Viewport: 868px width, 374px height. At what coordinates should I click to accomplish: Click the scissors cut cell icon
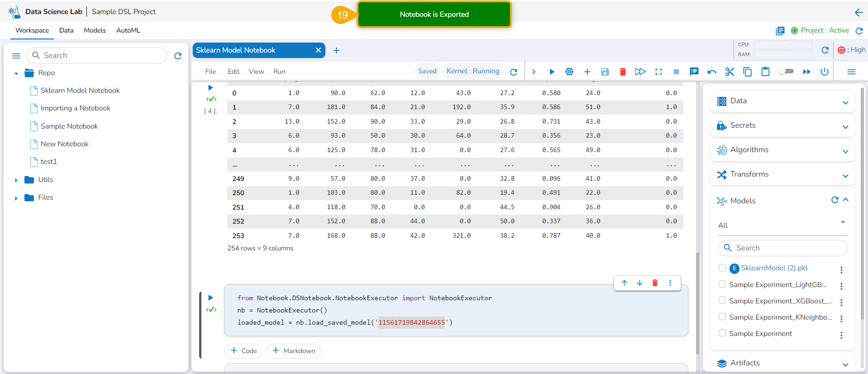tap(730, 72)
